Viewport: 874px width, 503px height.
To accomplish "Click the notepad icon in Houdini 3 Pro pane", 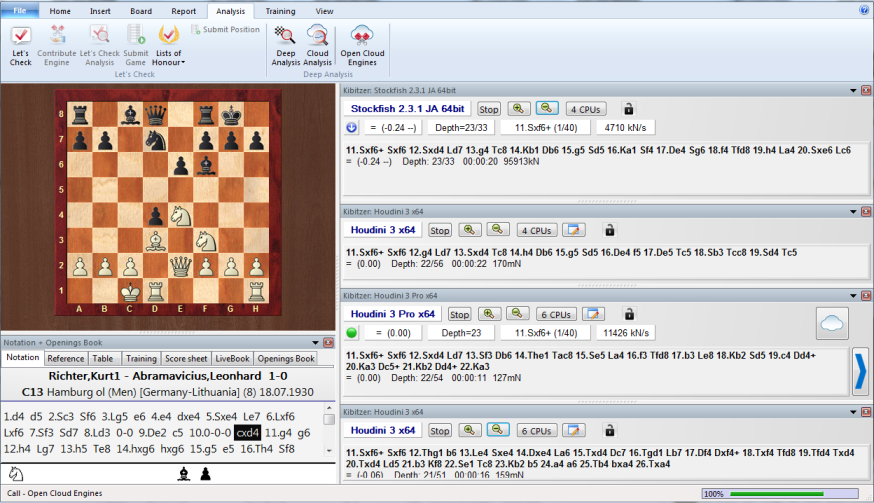I will pos(593,314).
